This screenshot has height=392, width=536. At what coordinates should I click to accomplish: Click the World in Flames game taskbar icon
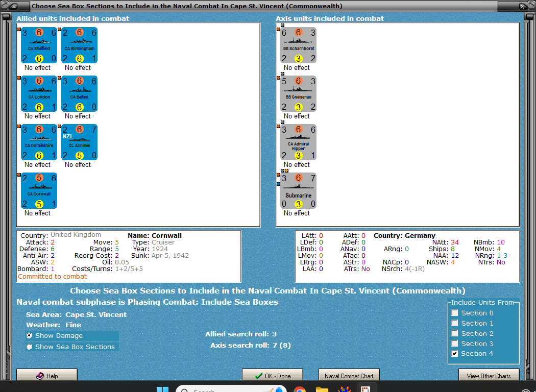point(344,389)
